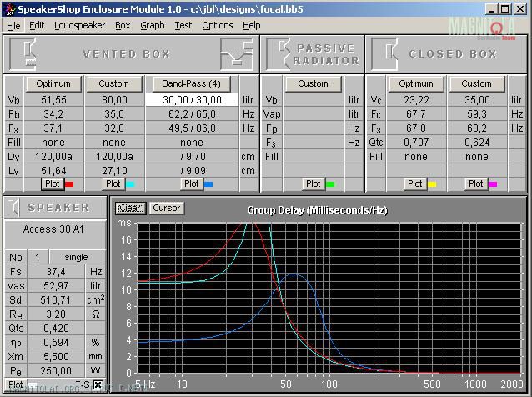The width and height of the screenshot is (532, 397).
Task: Click the closed box Optimum button
Action: [x=416, y=83]
